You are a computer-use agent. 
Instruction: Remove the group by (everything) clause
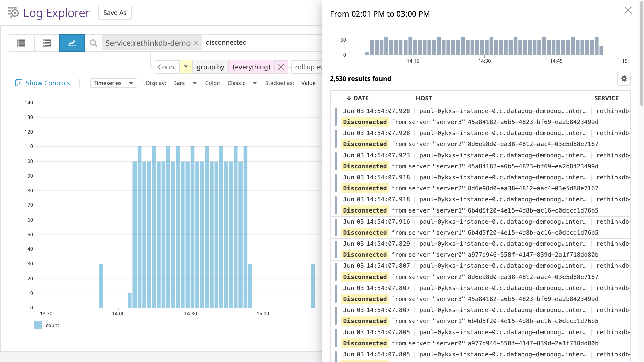pyautogui.click(x=281, y=67)
